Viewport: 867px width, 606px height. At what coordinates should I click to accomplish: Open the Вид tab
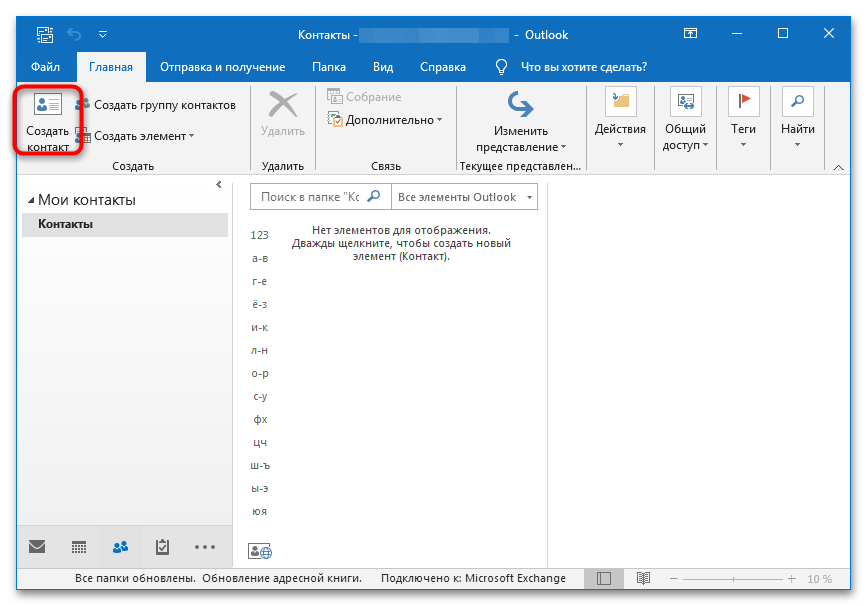click(x=383, y=67)
